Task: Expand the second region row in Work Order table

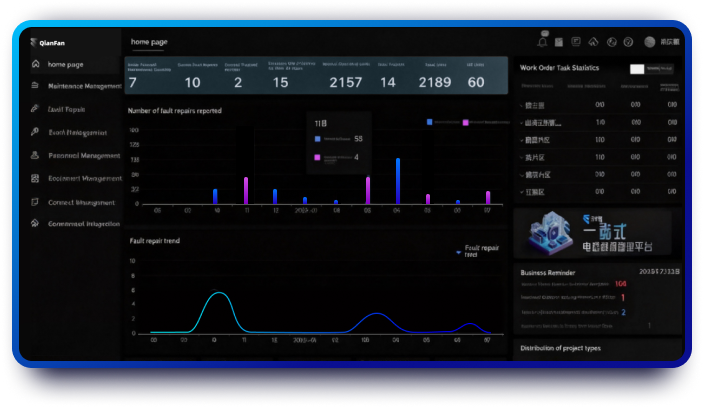Action: (522, 122)
